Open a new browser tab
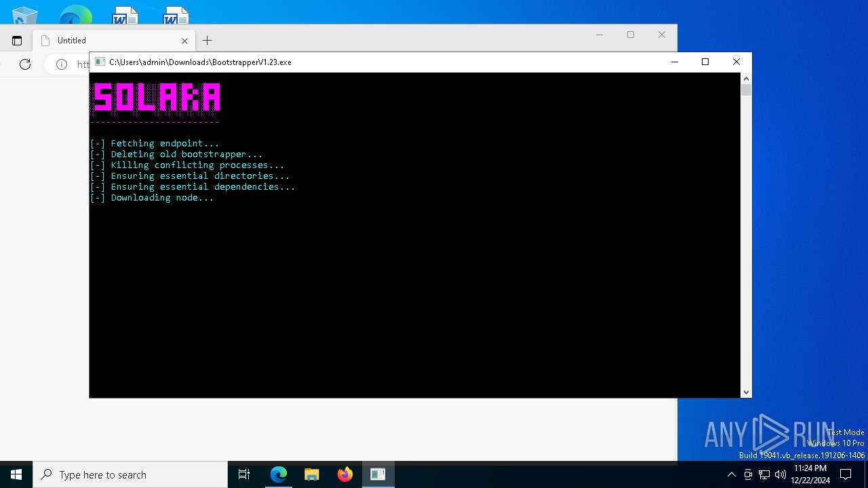This screenshot has height=488, width=868. [x=207, y=41]
